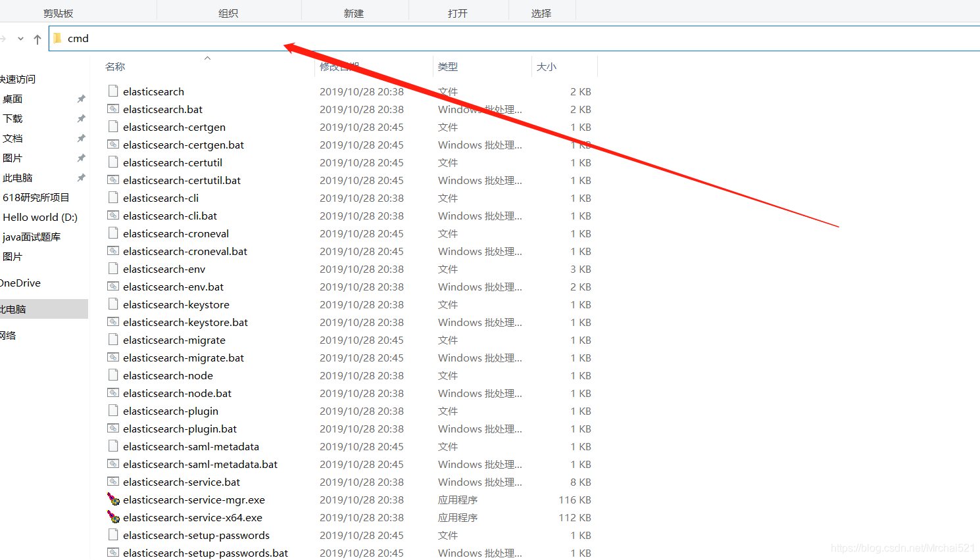Select elasticsearch-certgen file icon
This screenshot has width=980, height=560.
113,126
